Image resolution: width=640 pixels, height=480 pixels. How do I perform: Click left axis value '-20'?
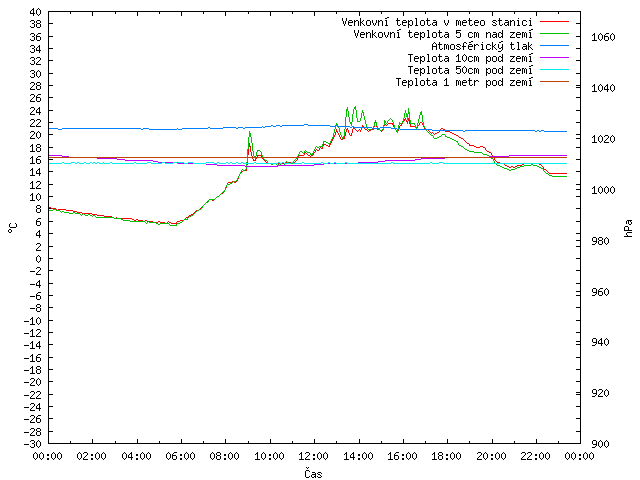click(33, 382)
